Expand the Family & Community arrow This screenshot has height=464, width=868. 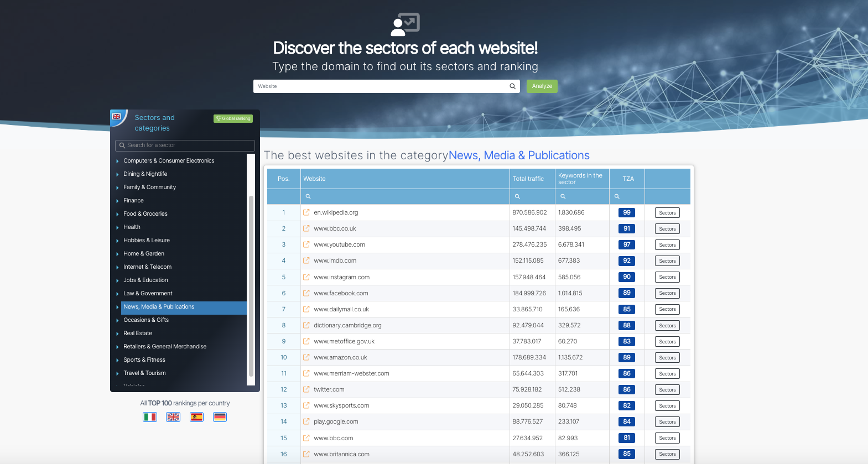pyautogui.click(x=117, y=187)
